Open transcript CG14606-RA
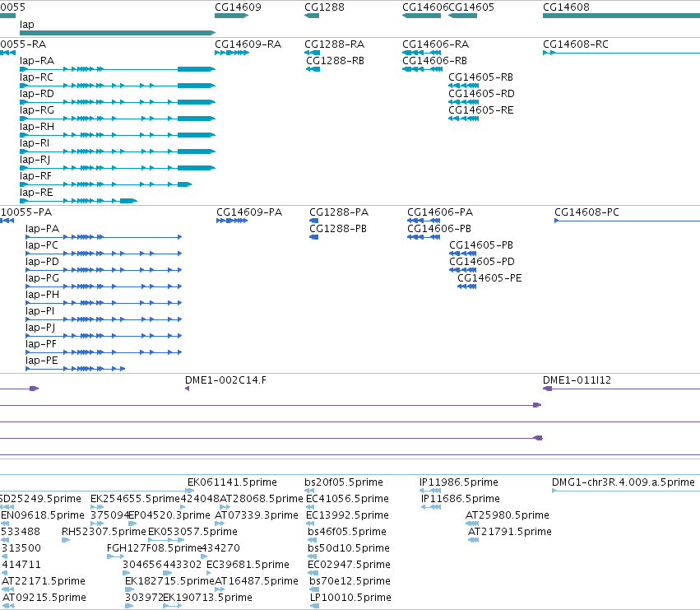Viewport: 700px width, 610px height. [x=436, y=44]
